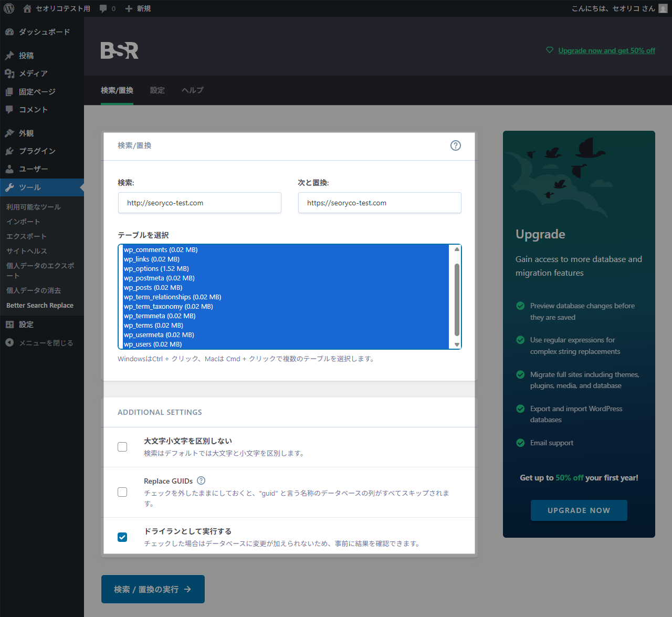Open the help question icon in 検索/置換 header

tap(456, 145)
